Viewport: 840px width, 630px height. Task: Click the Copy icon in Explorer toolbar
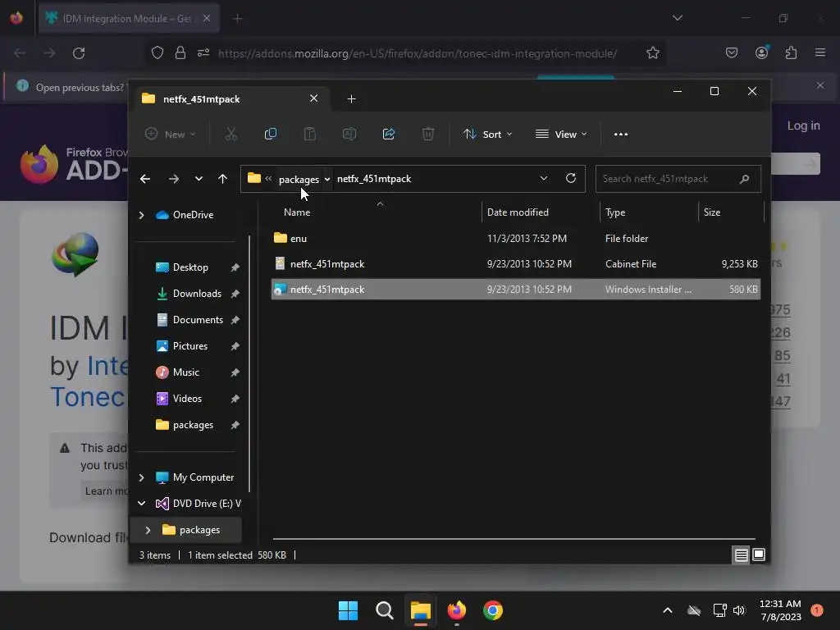point(271,134)
